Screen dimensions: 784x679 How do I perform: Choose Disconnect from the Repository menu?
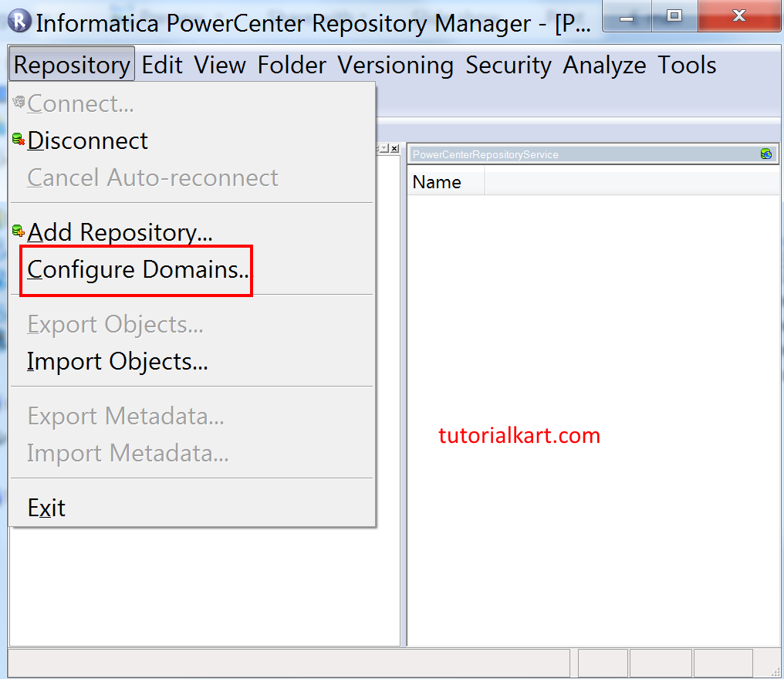pyautogui.click(x=192, y=140)
